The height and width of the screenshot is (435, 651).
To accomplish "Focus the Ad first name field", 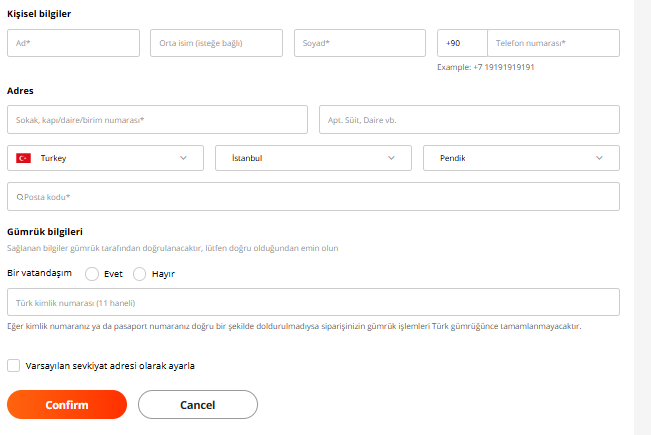I will click(73, 43).
